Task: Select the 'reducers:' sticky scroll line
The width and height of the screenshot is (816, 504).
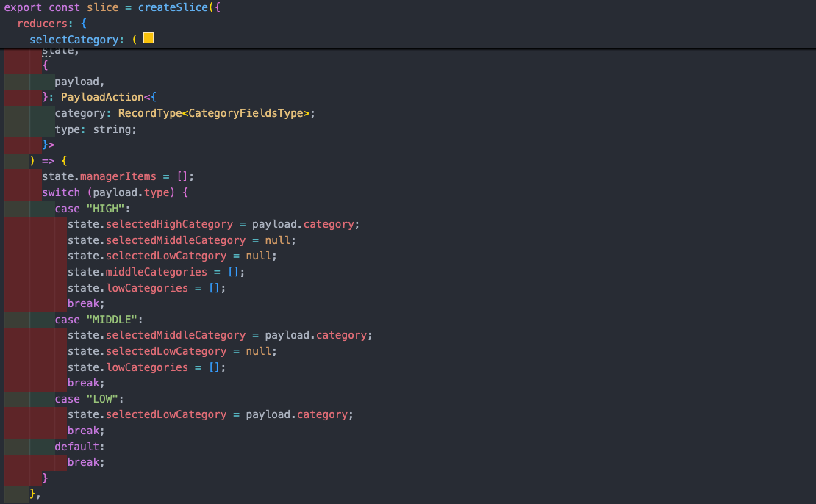Action: coord(52,24)
